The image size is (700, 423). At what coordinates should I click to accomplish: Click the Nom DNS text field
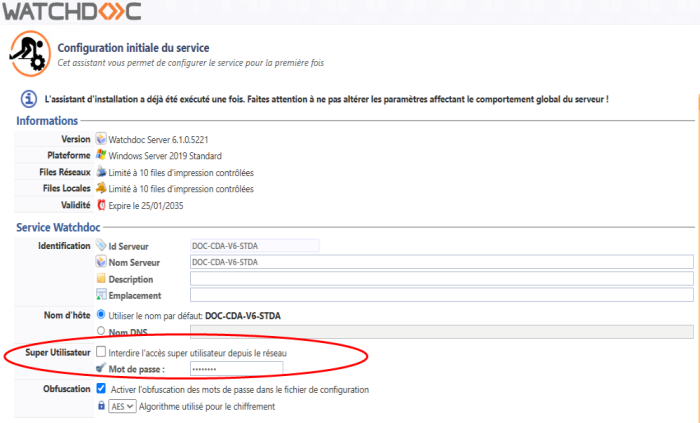pyautogui.click(x=440, y=332)
